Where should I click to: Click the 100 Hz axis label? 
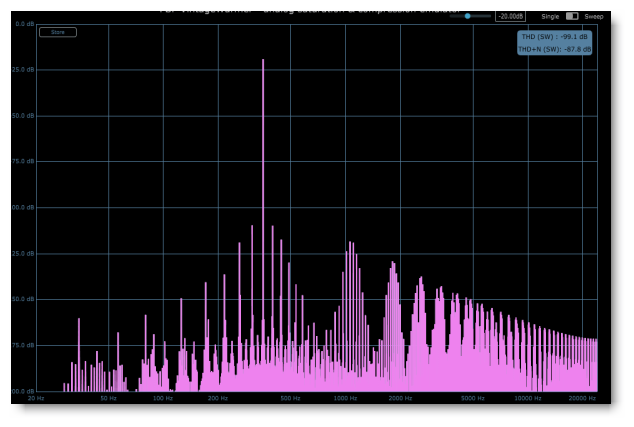point(163,398)
